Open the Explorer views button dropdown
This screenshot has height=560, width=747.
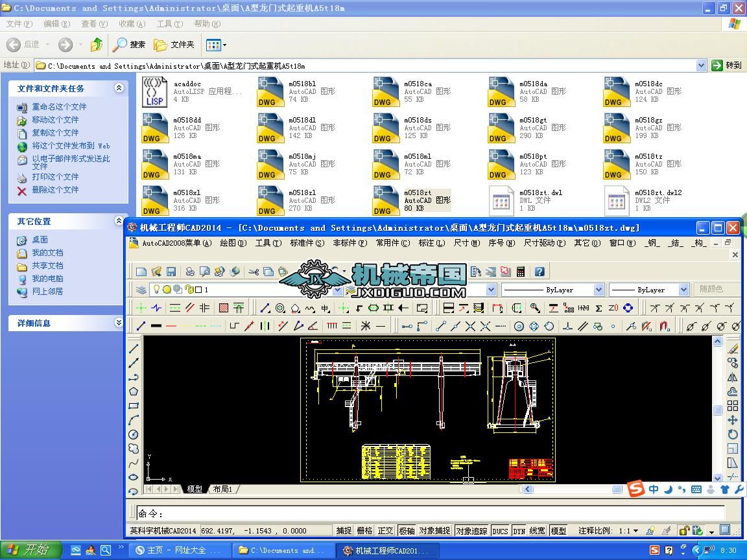point(225,45)
